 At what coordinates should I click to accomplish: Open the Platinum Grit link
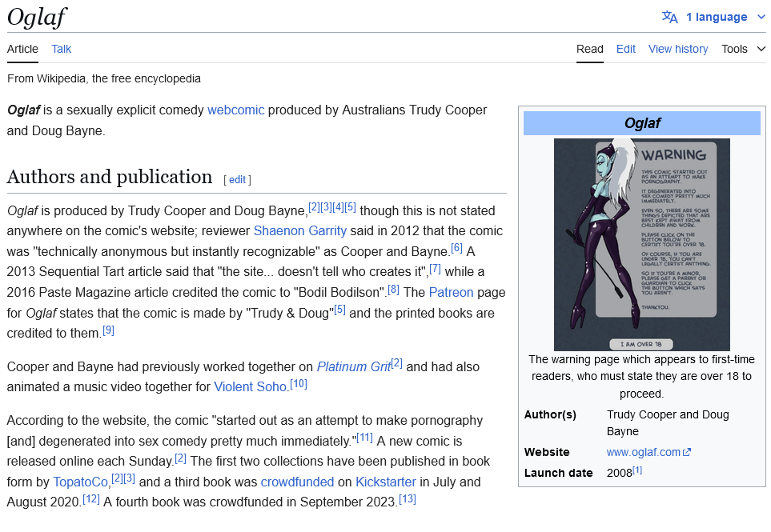[354, 367]
